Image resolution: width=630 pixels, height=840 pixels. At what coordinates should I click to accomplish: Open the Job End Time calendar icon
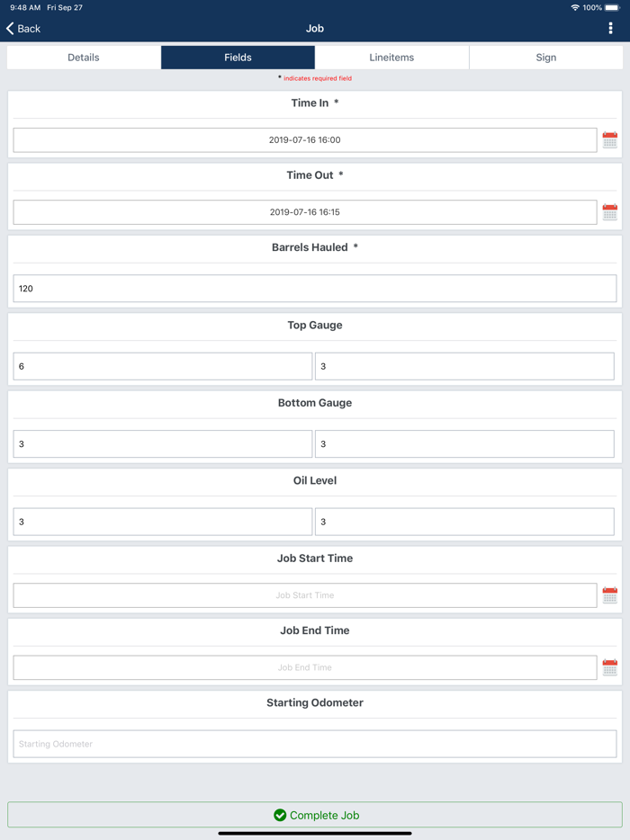pos(609,667)
